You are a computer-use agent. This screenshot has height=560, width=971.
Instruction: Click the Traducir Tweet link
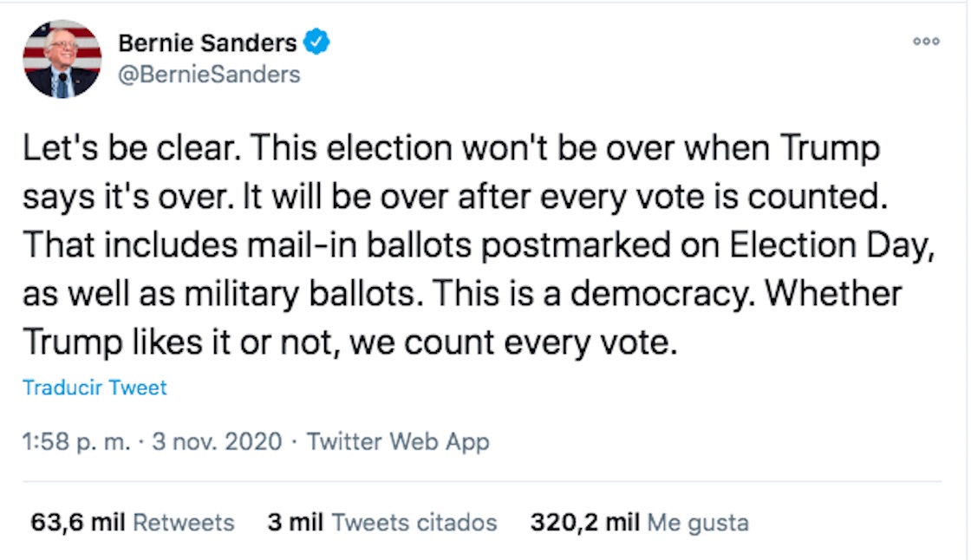[94, 387]
